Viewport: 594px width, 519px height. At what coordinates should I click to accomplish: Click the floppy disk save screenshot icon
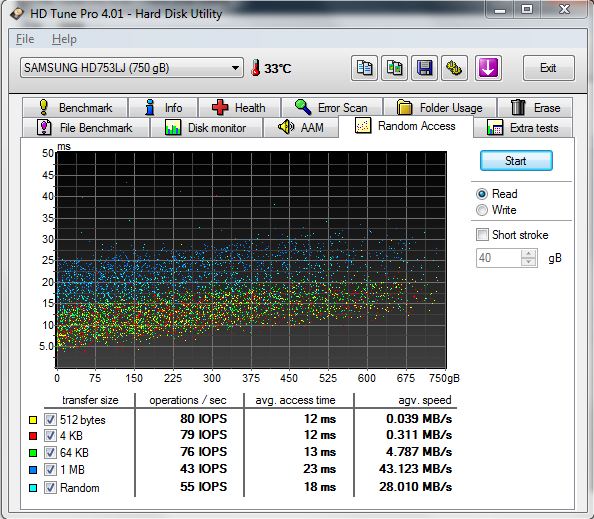[x=424, y=68]
